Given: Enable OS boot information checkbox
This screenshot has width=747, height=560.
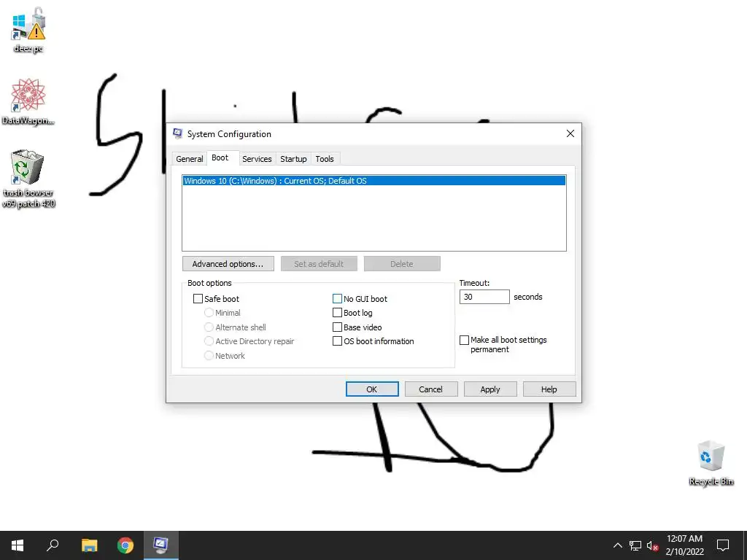Looking at the screenshot, I should click(337, 341).
